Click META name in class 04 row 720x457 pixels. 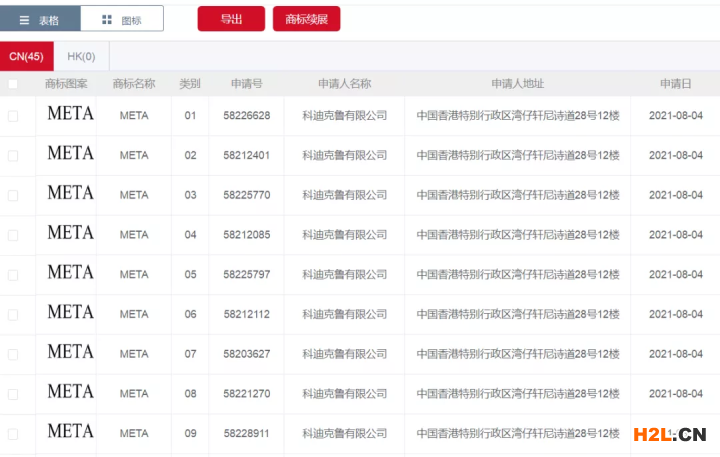tap(134, 235)
